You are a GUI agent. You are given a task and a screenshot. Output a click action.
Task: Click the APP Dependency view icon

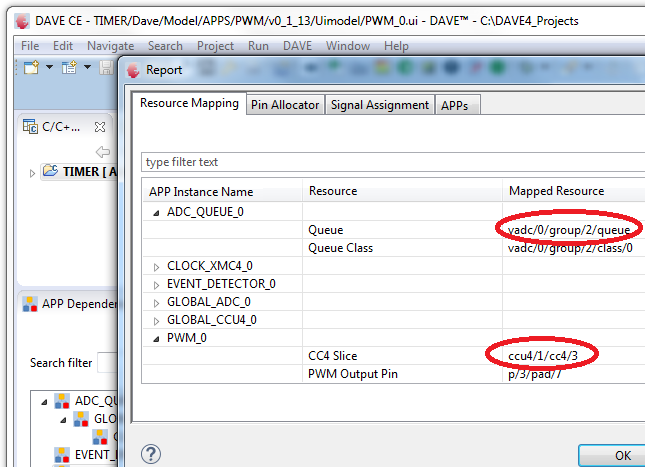pos(30,304)
